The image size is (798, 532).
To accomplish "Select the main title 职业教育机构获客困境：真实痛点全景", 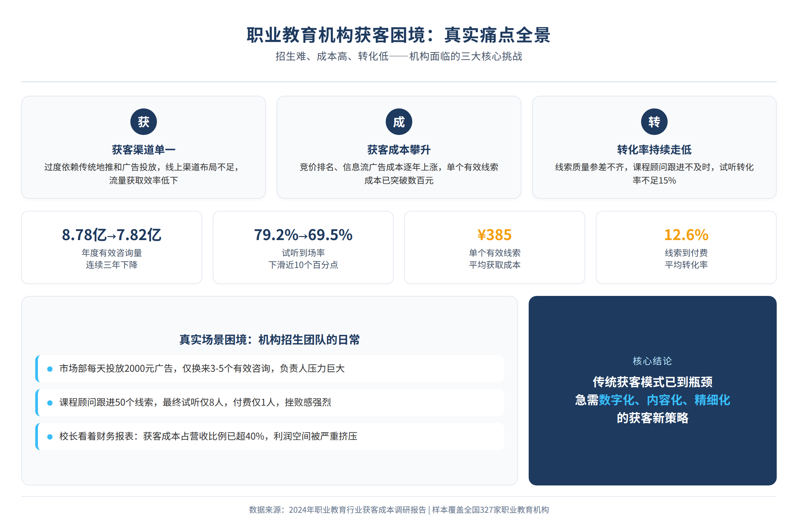I will pos(399,35).
